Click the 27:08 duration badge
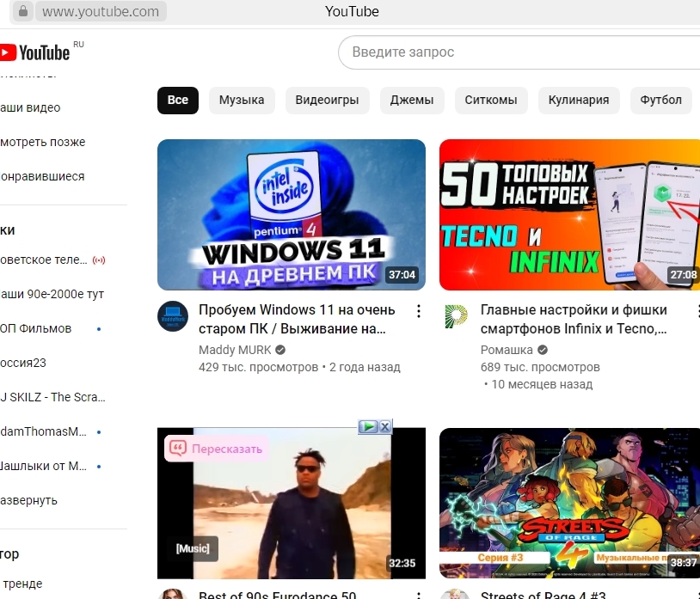This screenshot has width=700, height=599. point(684,275)
